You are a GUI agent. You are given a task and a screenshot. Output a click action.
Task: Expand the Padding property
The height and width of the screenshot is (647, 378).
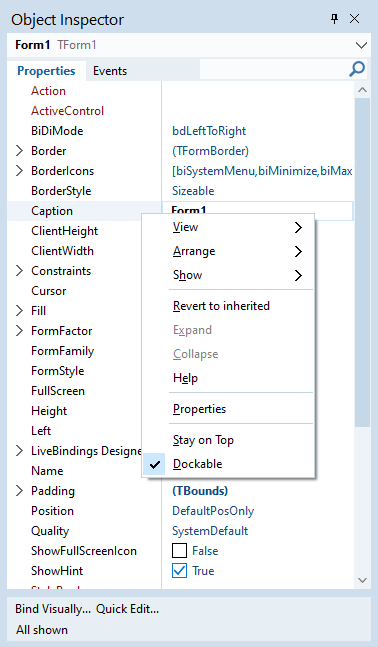point(19,491)
